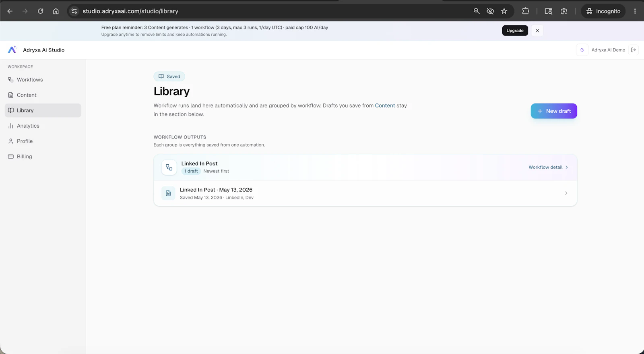Viewport: 644px width, 354px height.
Task: Click the crossed-out eye tracking icon
Action: tap(490, 11)
